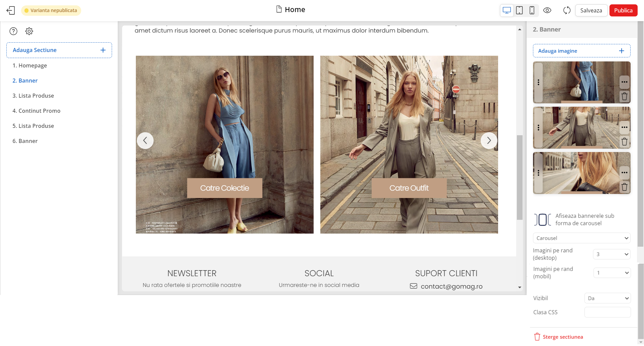Switch to tablet preview mode

pos(519,10)
